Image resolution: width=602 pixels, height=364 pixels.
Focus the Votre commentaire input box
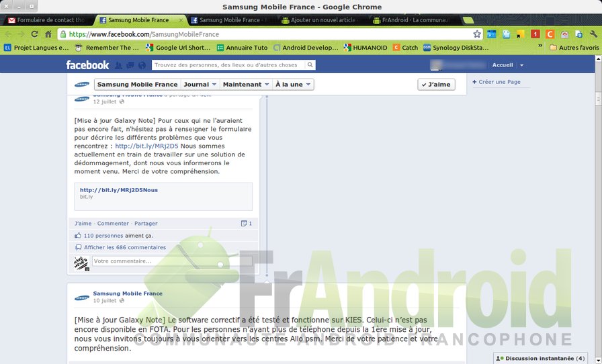point(173,261)
